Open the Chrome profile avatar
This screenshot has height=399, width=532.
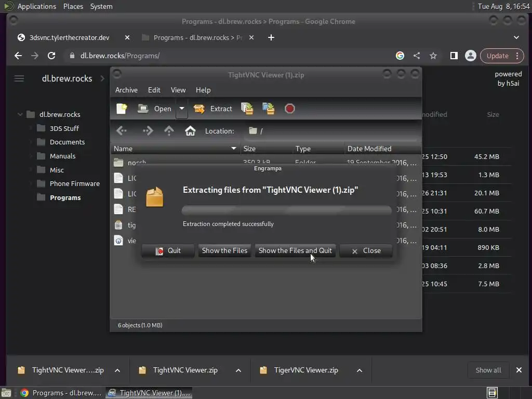(471, 56)
